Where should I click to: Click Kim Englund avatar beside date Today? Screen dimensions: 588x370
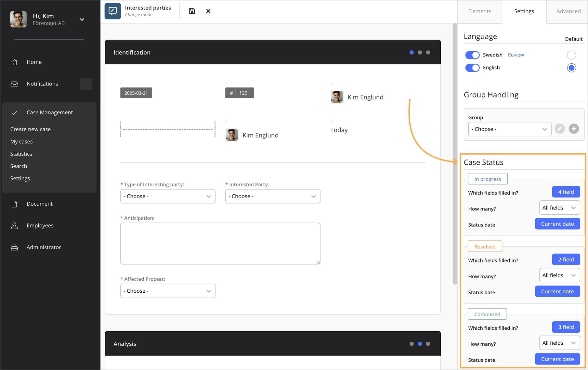(x=232, y=135)
